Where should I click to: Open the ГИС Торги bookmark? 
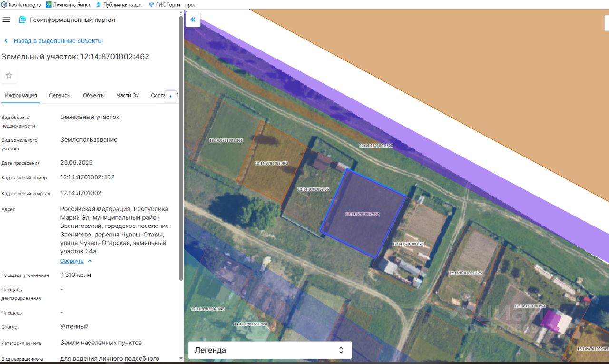[x=172, y=4]
